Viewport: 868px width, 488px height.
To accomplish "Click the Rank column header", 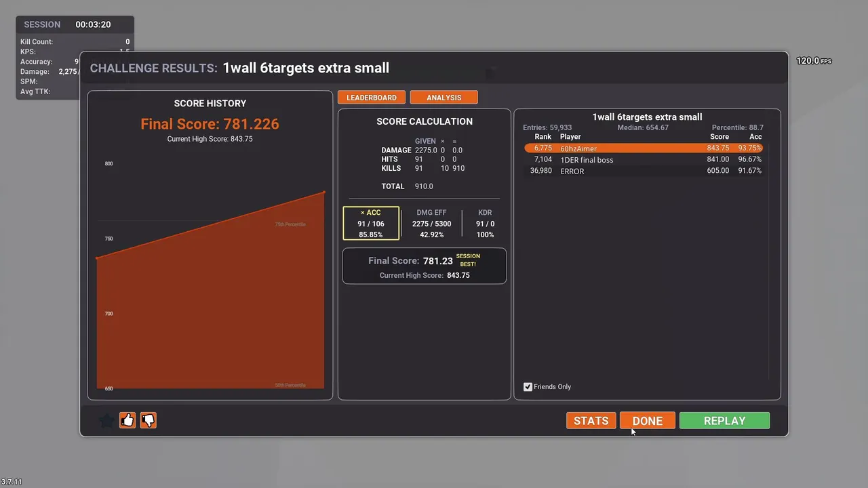I will 542,137.
